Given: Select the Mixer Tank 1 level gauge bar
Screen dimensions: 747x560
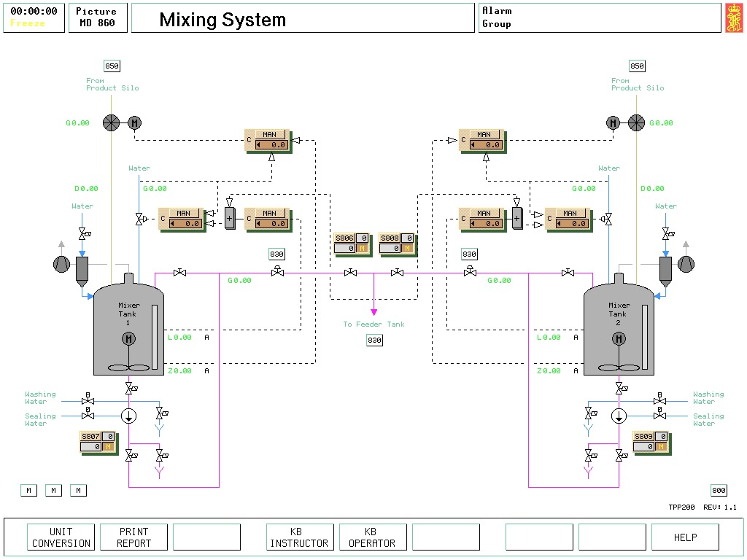Looking at the screenshot, I should 155,337.
